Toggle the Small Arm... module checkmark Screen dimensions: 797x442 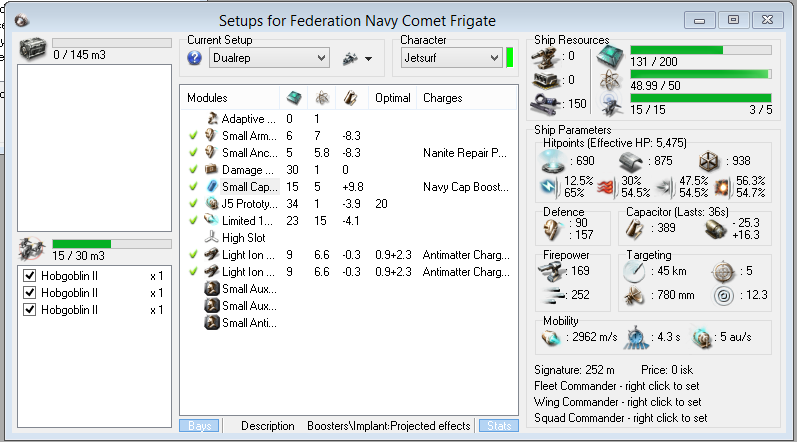pyautogui.click(x=193, y=136)
